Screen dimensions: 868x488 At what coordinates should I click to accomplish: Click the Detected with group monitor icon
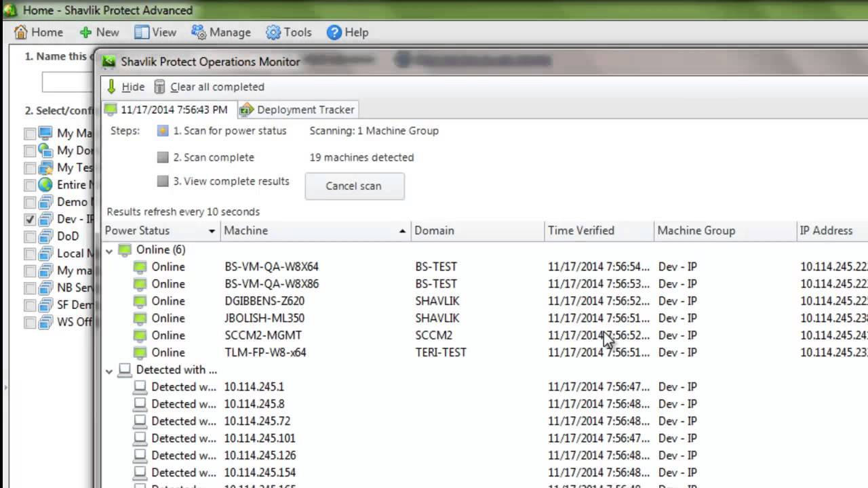[x=125, y=370]
